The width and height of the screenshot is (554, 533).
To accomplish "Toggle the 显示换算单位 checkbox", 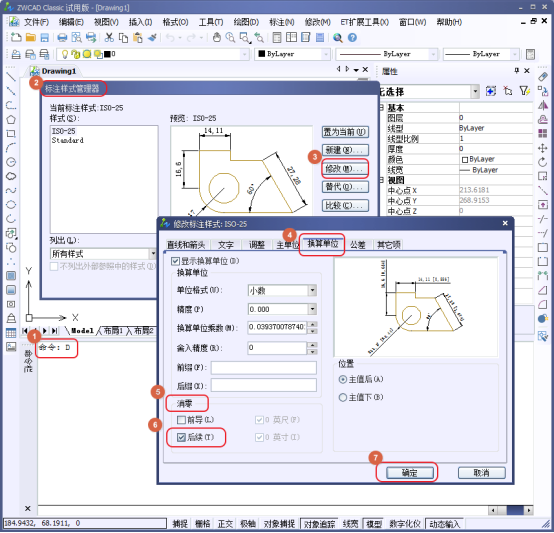I will pyautogui.click(x=176, y=261).
